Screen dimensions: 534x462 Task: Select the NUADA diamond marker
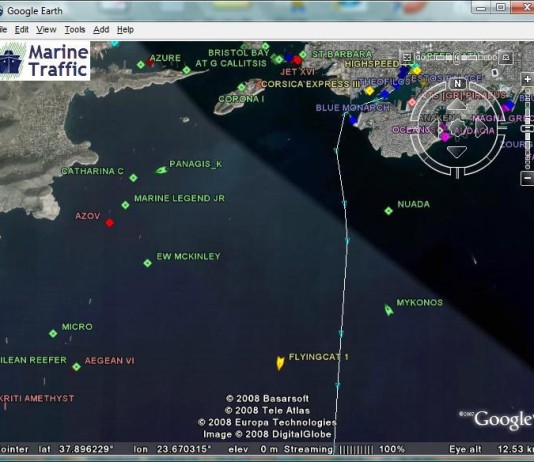coord(389,211)
